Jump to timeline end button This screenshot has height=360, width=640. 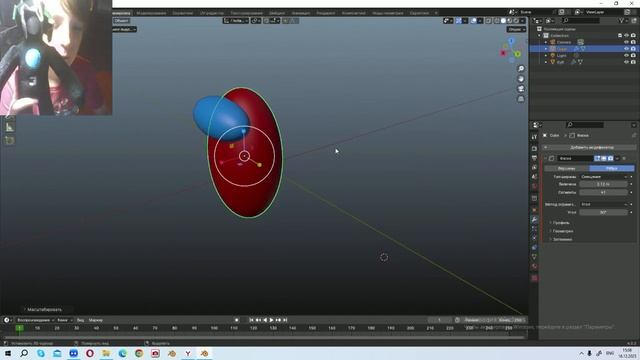(x=285, y=320)
